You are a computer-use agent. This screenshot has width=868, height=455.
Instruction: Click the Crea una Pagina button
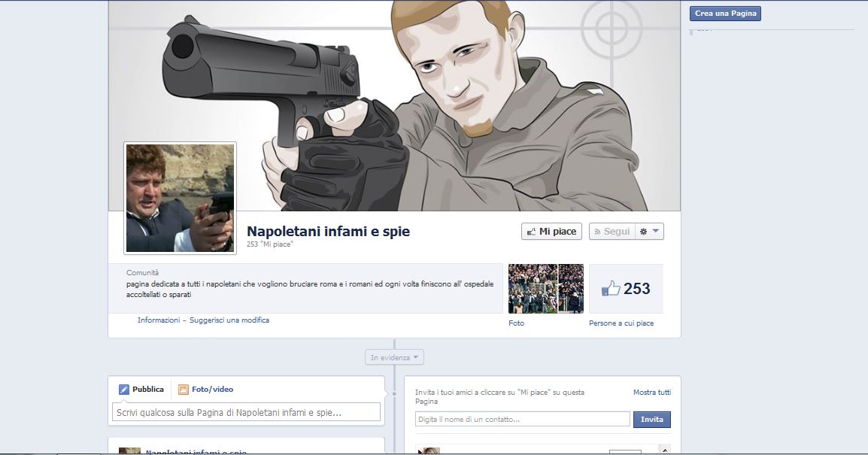tap(725, 14)
